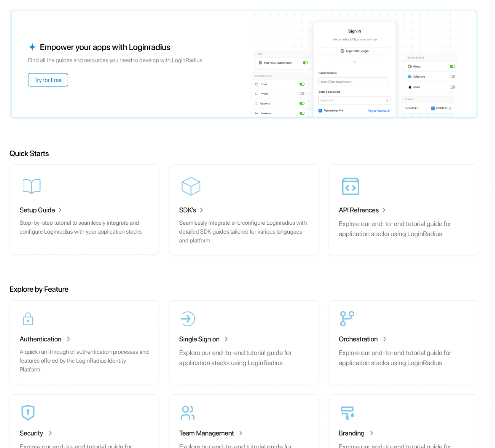
Task: Open the API Refrences title link
Action: coord(359,210)
